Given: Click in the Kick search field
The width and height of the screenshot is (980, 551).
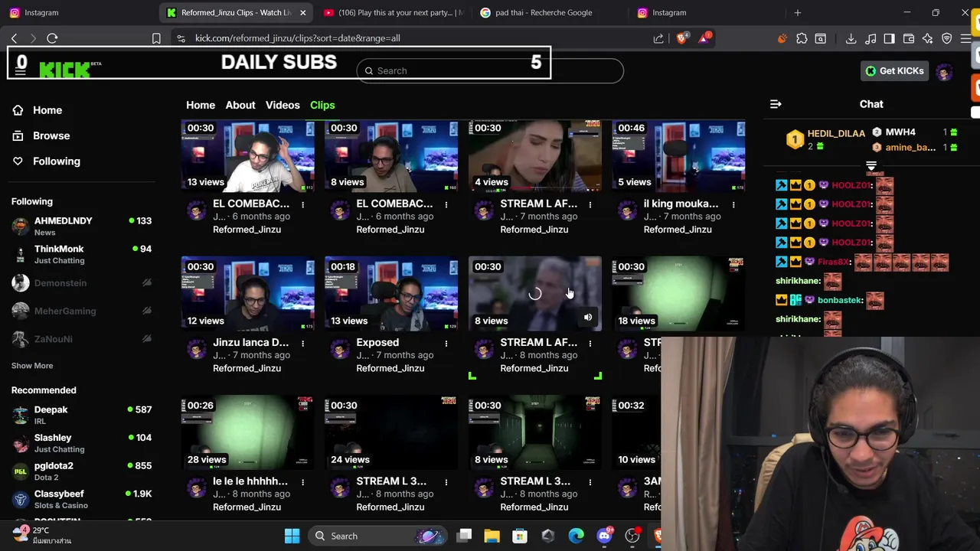Looking at the screenshot, I should [x=490, y=71].
